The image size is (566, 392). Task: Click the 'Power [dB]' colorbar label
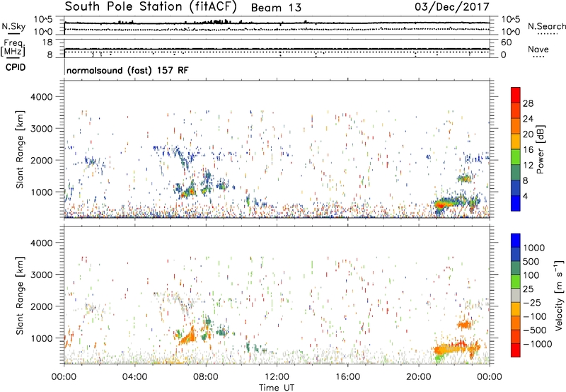coord(540,149)
